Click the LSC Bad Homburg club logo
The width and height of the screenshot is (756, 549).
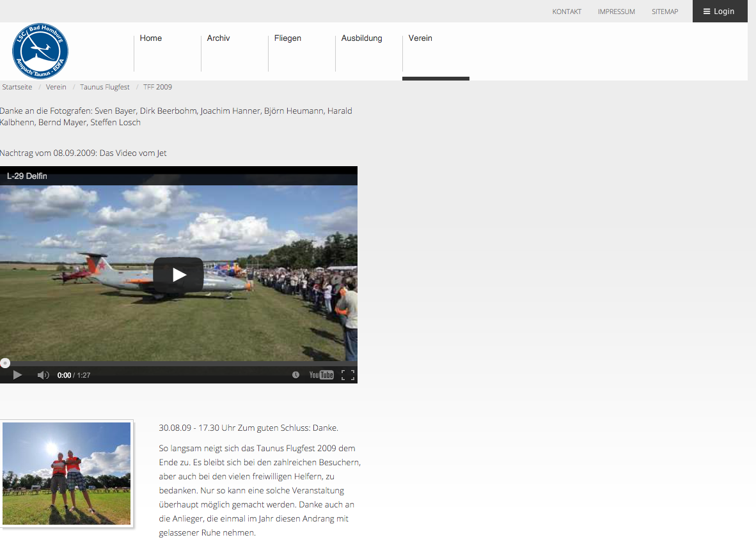click(40, 51)
